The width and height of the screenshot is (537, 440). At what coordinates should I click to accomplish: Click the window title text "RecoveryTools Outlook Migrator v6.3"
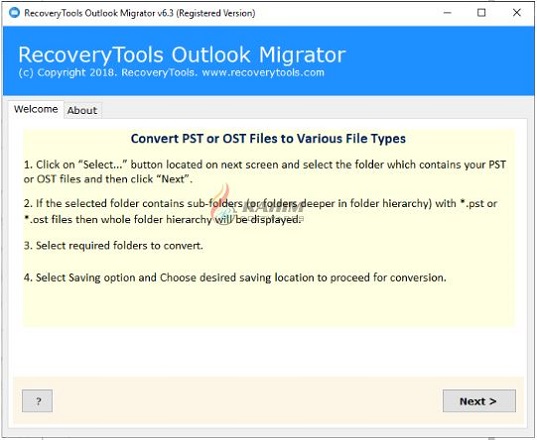(x=99, y=13)
